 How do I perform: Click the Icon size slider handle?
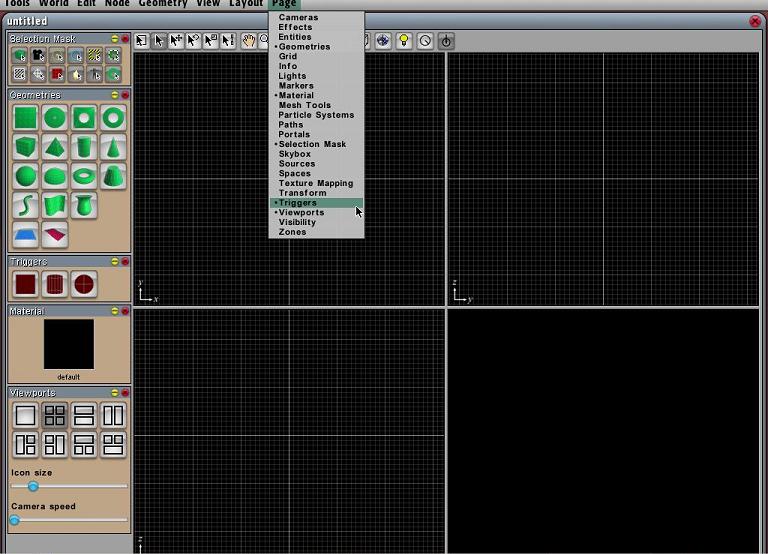pos(33,487)
